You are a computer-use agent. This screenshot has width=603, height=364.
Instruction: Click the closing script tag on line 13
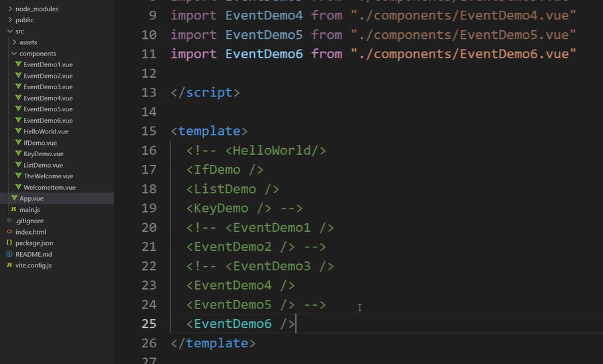pos(205,93)
